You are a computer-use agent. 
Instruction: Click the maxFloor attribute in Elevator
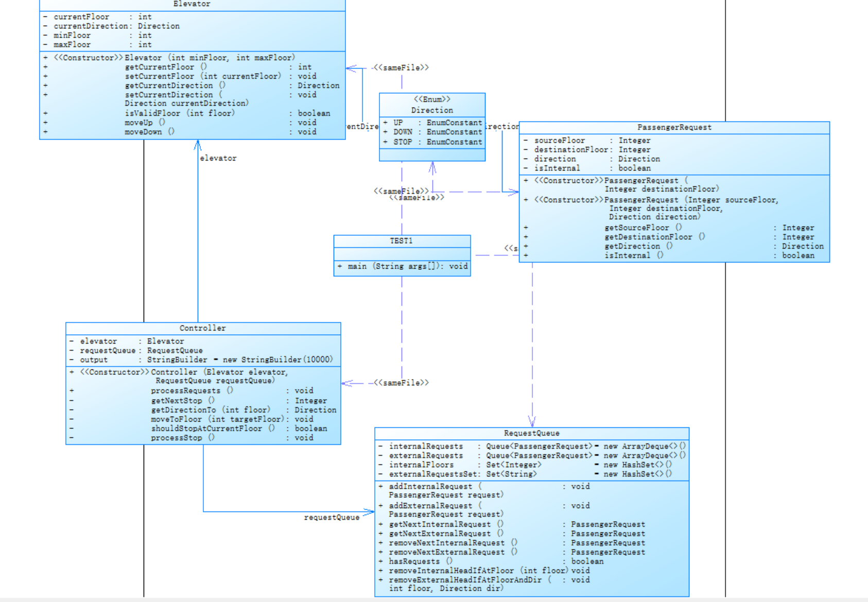(97, 45)
